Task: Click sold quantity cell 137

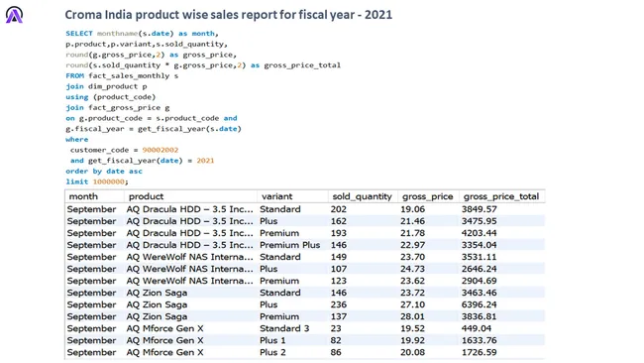Action: [x=339, y=316]
